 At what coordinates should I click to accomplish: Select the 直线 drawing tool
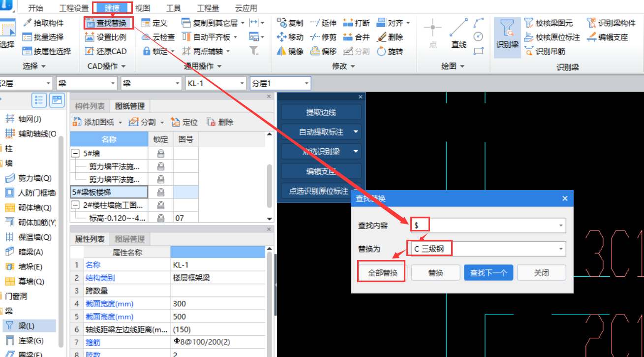click(459, 34)
